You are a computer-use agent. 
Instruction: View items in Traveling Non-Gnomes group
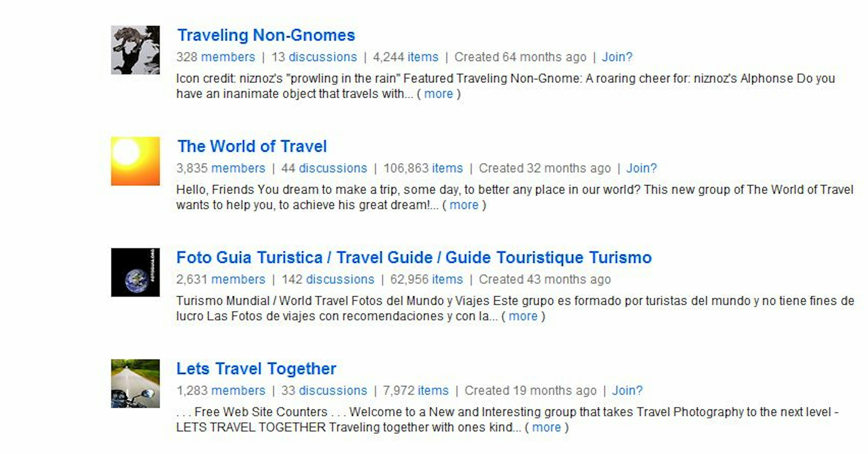tap(423, 57)
